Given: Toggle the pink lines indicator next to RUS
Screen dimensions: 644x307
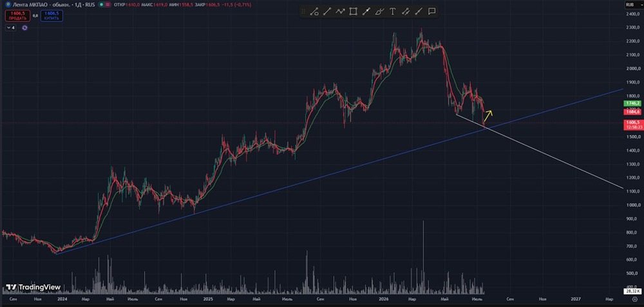Looking at the screenshot, I should coord(108,5).
